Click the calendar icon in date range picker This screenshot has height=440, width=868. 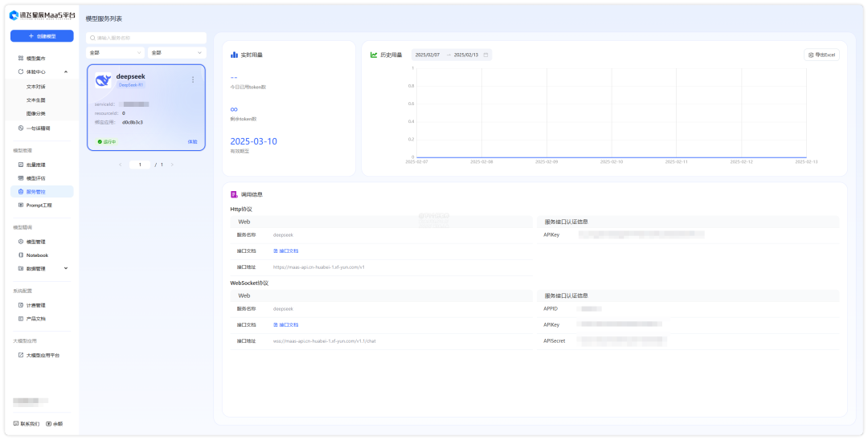point(485,55)
